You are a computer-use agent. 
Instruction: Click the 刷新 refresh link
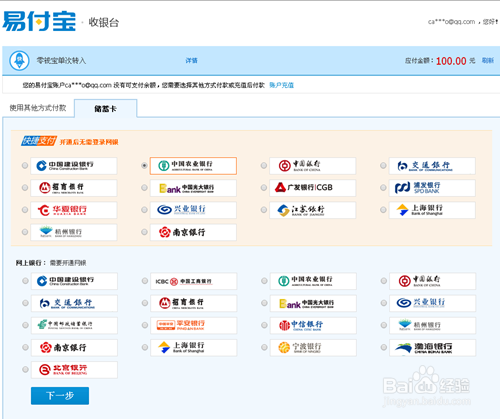[487, 61]
